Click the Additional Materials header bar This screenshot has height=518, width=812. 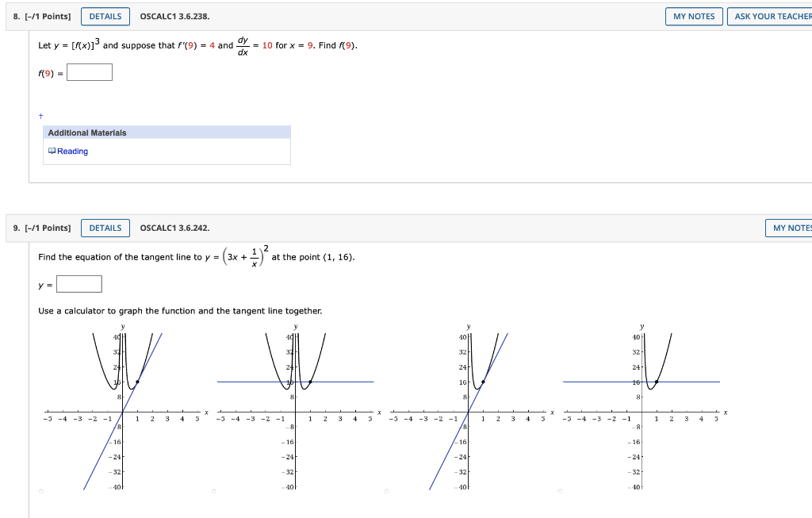click(167, 132)
